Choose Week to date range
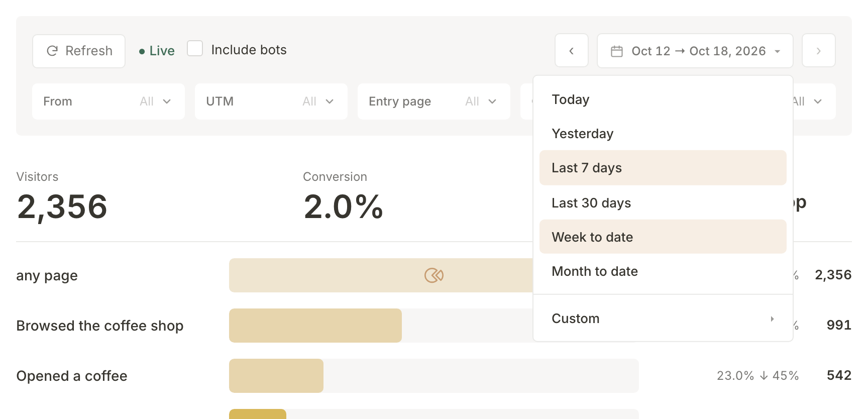This screenshot has width=868, height=419. (663, 237)
